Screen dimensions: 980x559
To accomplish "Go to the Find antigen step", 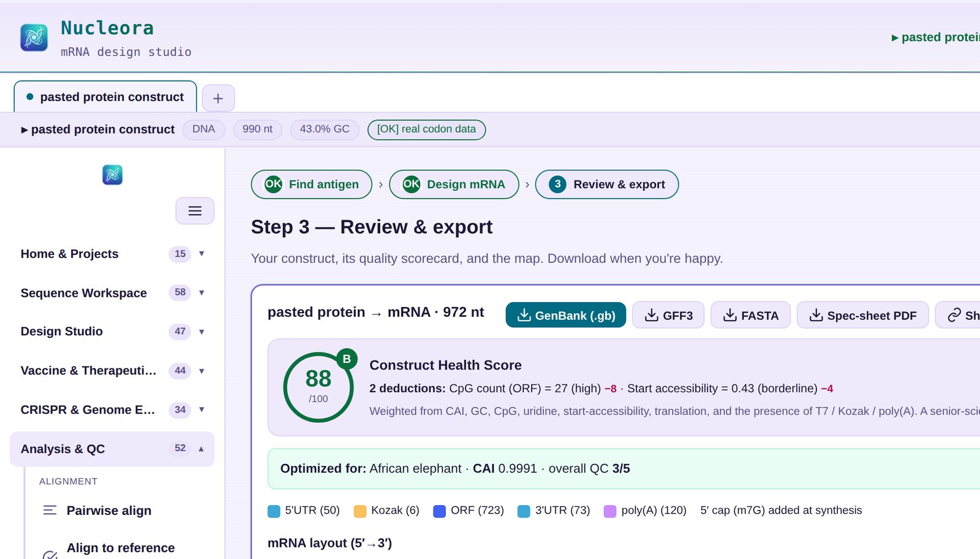I will (x=312, y=184).
